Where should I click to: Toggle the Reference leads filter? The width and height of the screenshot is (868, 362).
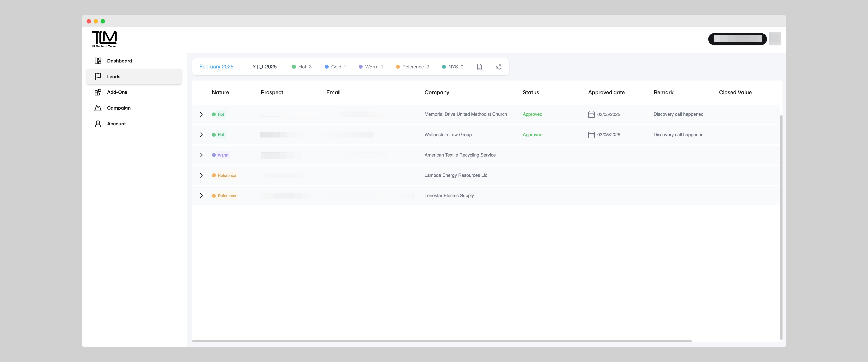tap(412, 67)
